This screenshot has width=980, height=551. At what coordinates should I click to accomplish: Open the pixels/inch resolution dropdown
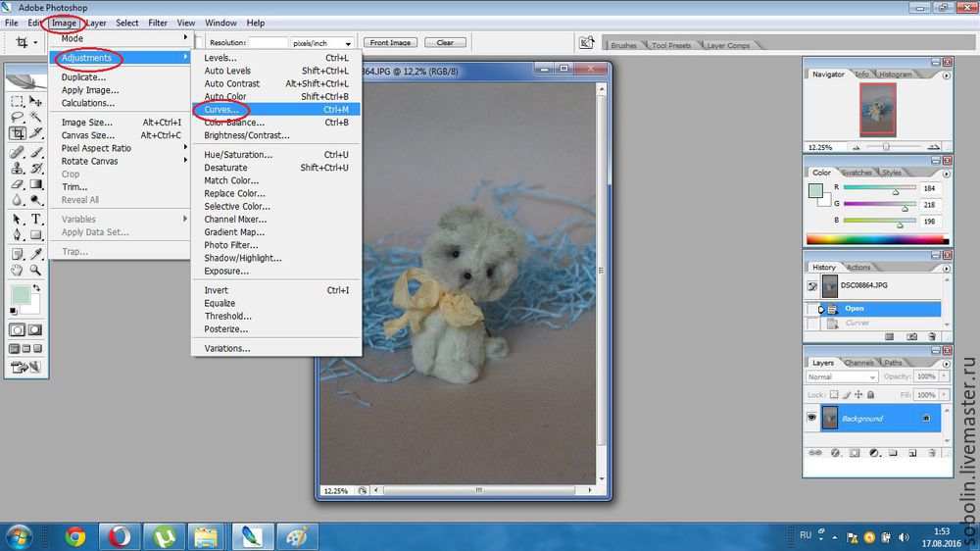pyautogui.click(x=348, y=43)
